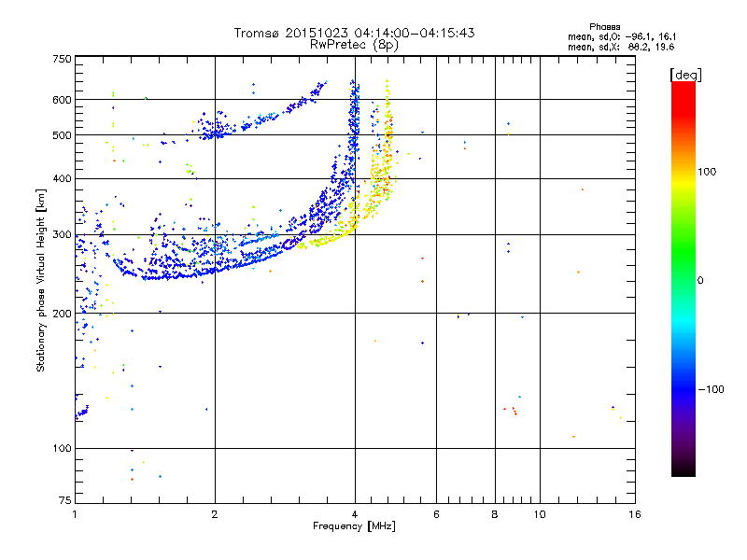This screenshot has height=560, width=747.
Task: Click the 'Stationary phase Virtual Height [km]' label
Action: 41,281
